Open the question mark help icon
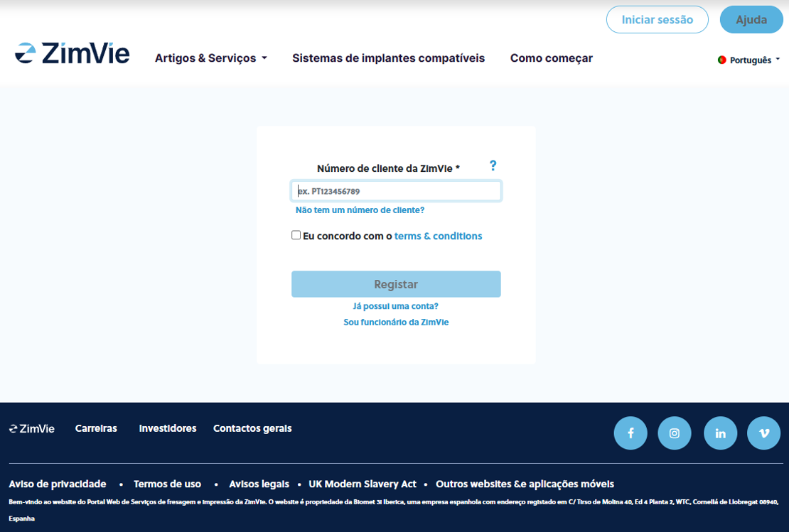The width and height of the screenshot is (789, 532). point(493,165)
